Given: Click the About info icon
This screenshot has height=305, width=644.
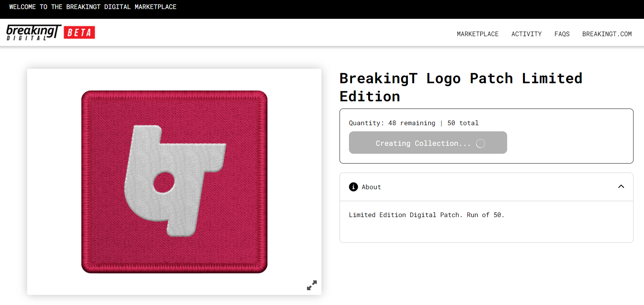Looking at the screenshot, I should coord(353,187).
